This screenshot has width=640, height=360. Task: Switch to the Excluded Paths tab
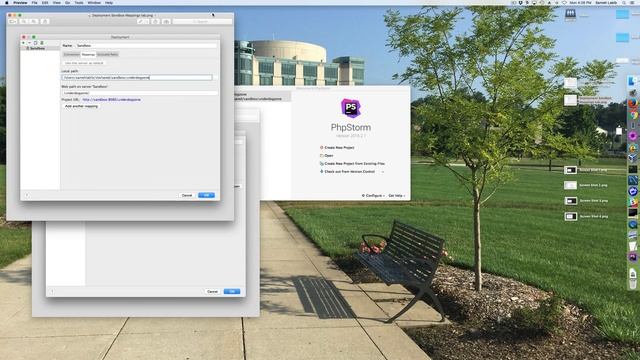click(107, 54)
